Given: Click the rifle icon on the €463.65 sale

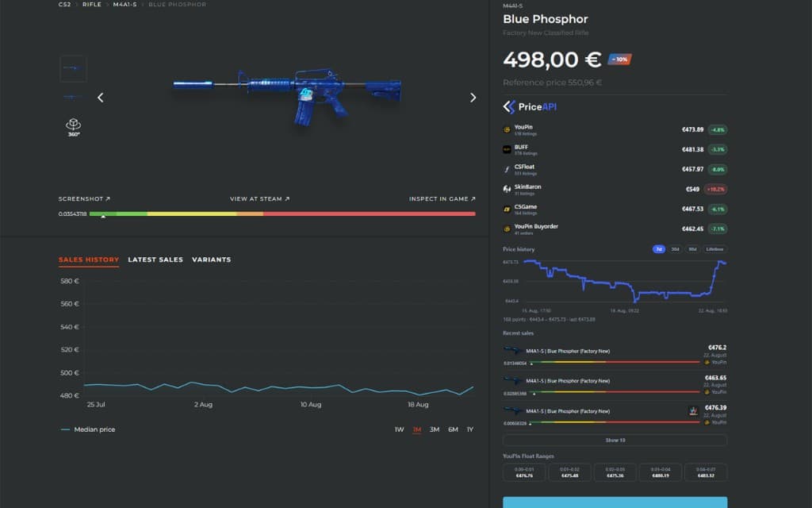Looking at the screenshot, I should coord(513,380).
